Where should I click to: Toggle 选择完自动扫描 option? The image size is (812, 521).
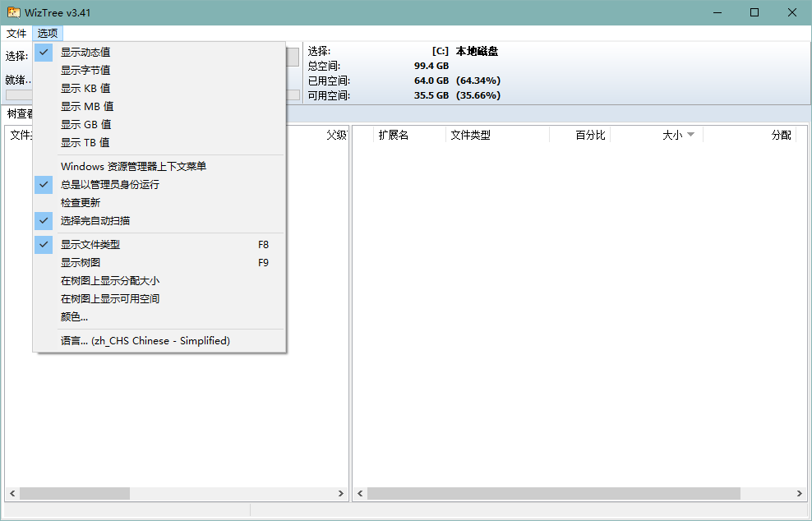point(95,220)
